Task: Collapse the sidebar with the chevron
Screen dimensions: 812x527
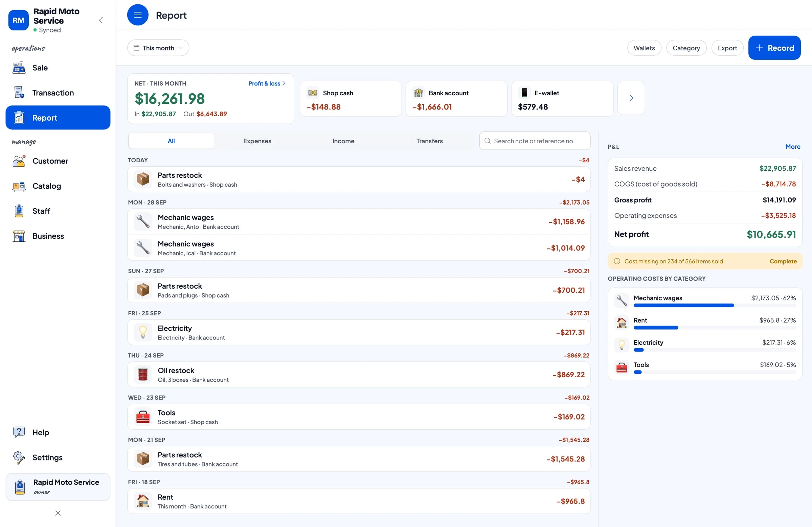Action: click(101, 20)
